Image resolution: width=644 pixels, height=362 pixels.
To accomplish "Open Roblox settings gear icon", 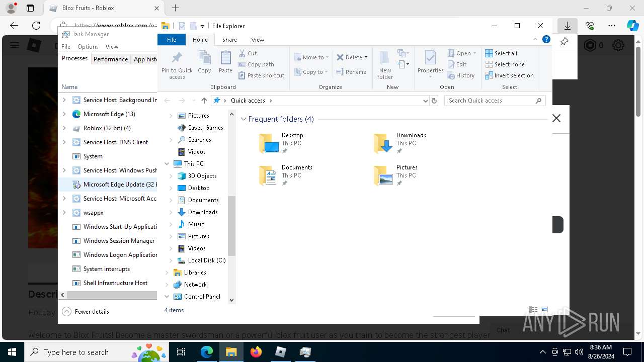I will 618,45.
